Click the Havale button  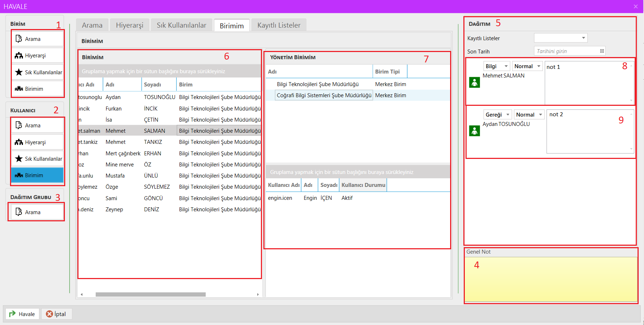coord(22,314)
